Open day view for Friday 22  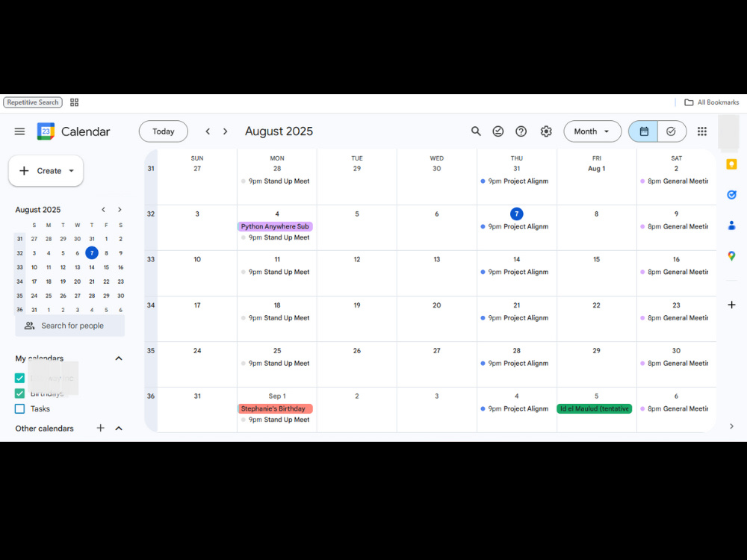point(596,305)
